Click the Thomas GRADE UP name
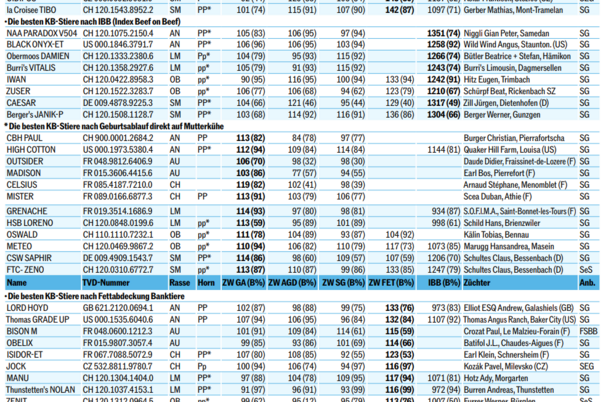 [x=38, y=320]
